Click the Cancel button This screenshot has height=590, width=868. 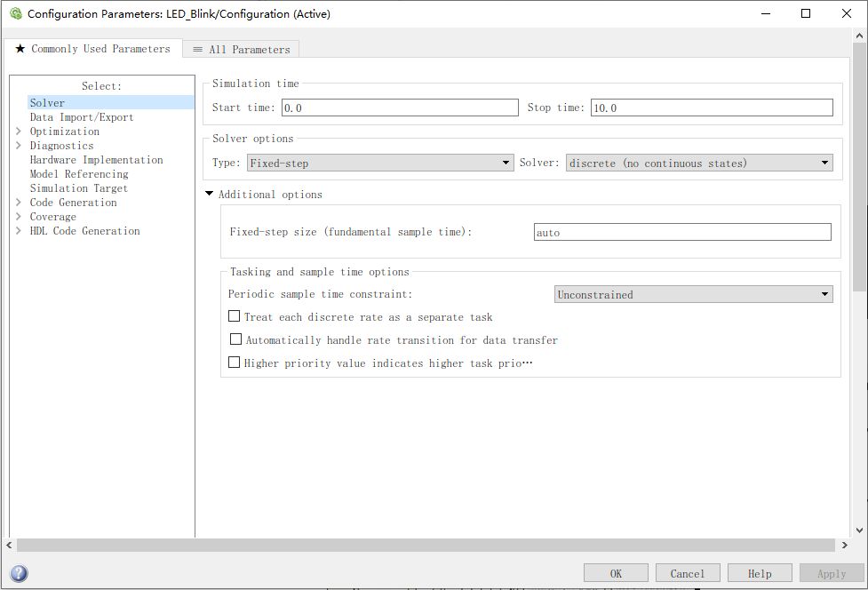coord(688,573)
